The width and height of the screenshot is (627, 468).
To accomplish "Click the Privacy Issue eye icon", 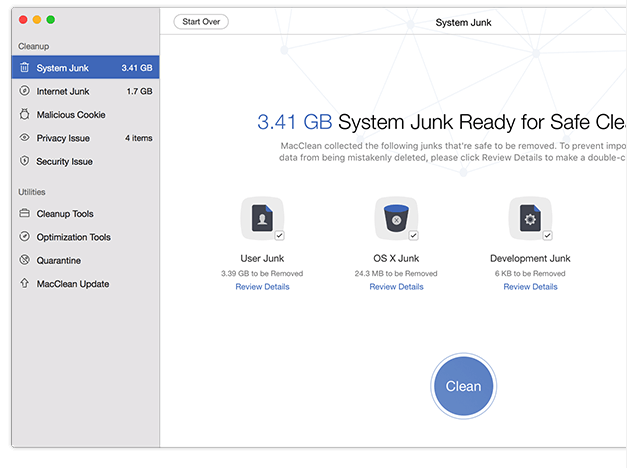I will (24, 138).
